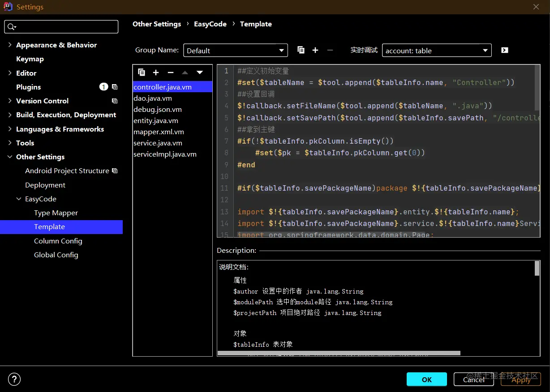This screenshot has height=392, width=550.
Task: Place cursor on editor line 8 #set($pk
Action: pyautogui.click(x=340, y=153)
